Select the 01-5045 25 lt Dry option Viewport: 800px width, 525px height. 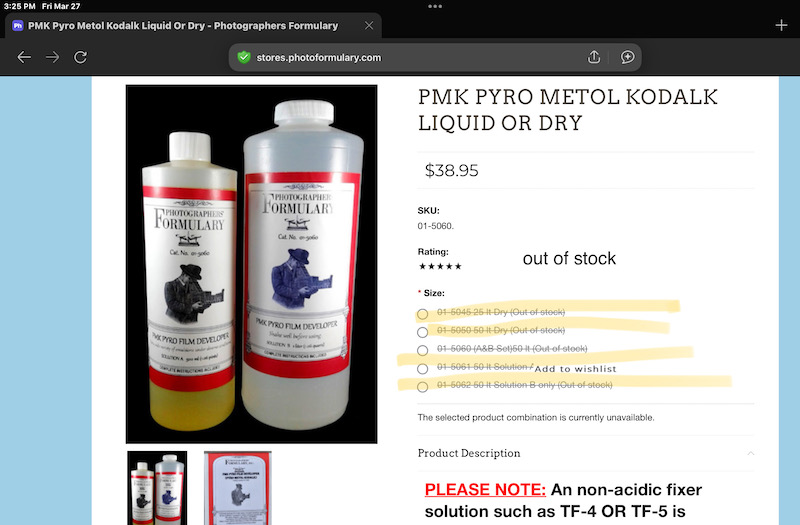pyautogui.click(x=422, y=314)
